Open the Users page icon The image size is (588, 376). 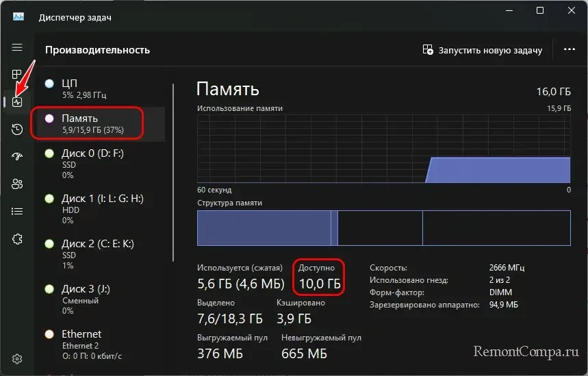[17, 184]
